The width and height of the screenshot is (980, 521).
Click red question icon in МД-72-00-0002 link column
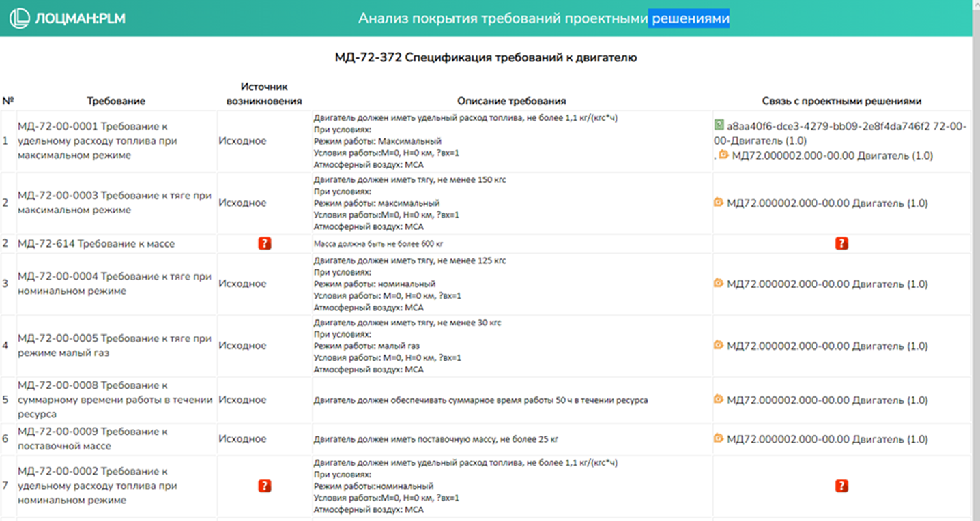point(841,486)
